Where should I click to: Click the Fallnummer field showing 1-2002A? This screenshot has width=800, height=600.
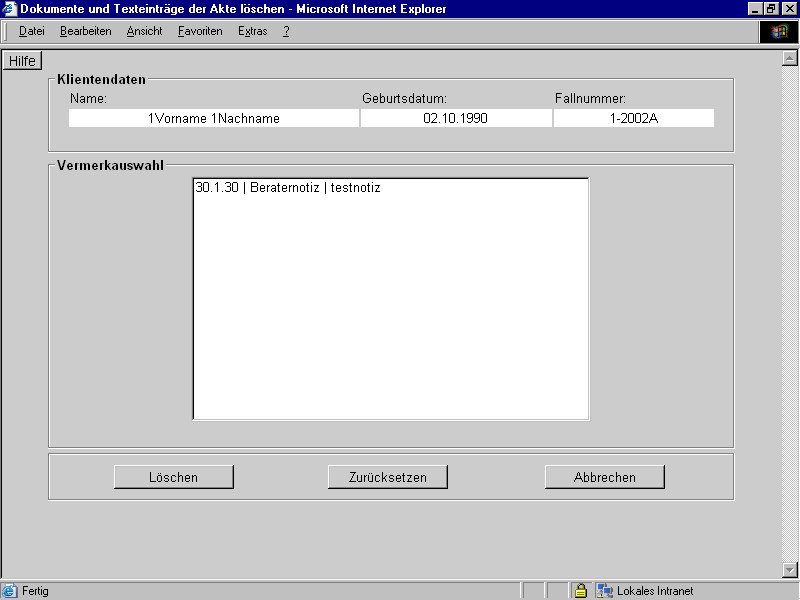pyautogui.click(x=634, y=118)
